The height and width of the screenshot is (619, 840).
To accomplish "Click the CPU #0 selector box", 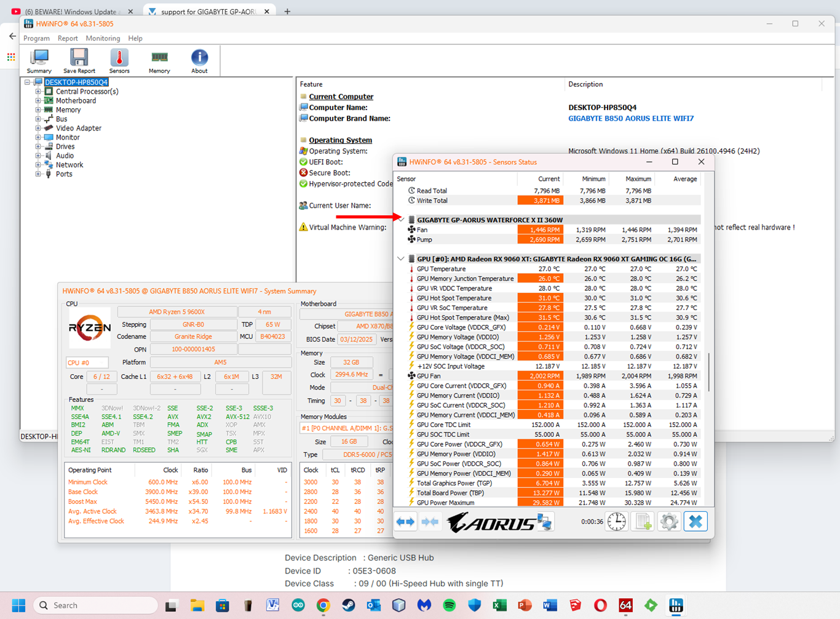I will pyautogui.click(x=87, y=362).
